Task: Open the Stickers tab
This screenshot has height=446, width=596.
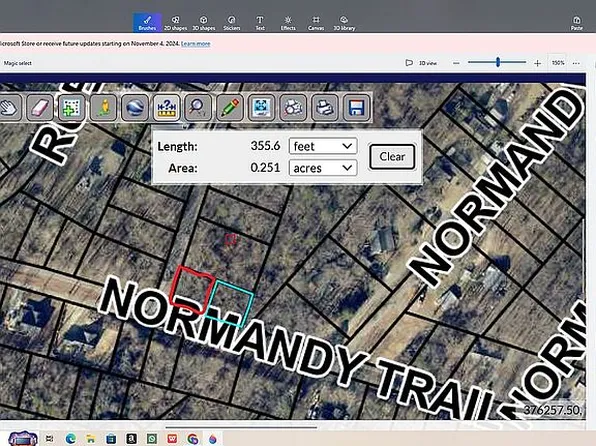Action: coord(231,23)
